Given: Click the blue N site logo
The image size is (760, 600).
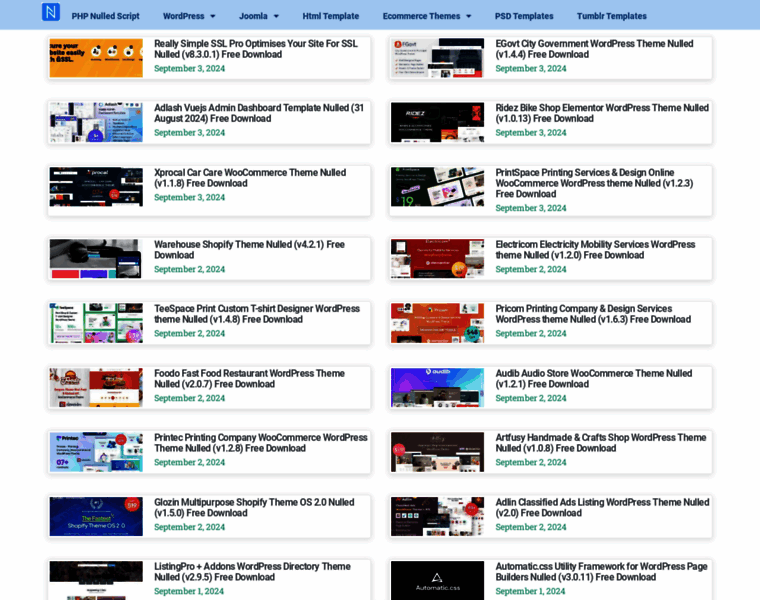Looking at the screenshot, I should pyautogui.click(x=51, y=12).
